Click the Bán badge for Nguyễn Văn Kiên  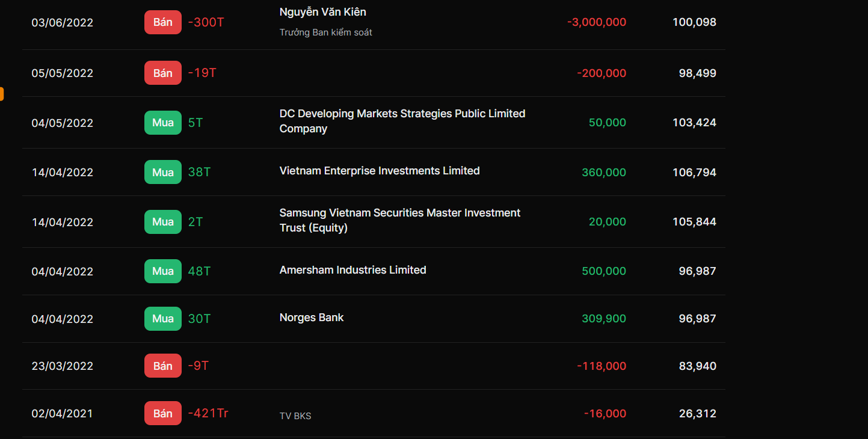(x=162, y=22)
